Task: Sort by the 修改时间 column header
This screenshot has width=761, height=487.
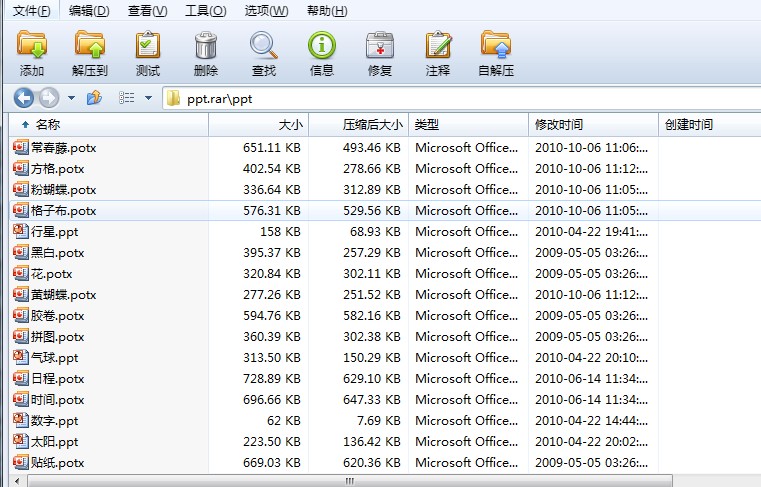Action: point(593,124)
